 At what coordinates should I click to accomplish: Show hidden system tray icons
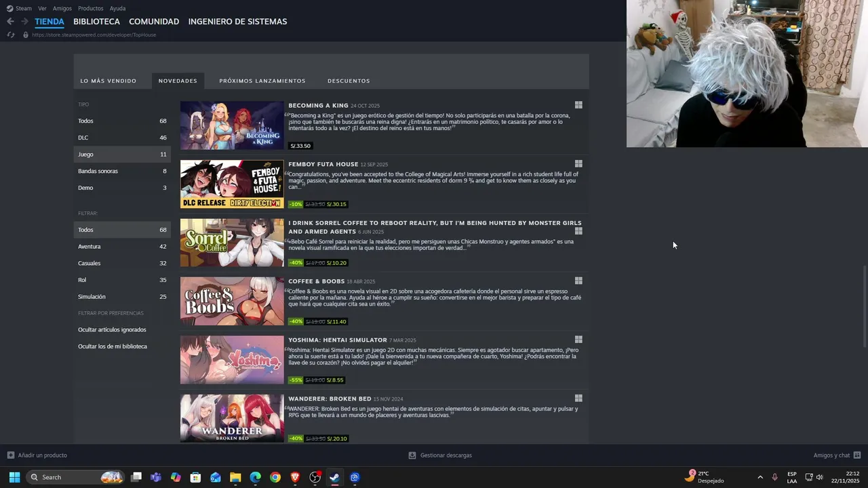(x=760, y=477)
